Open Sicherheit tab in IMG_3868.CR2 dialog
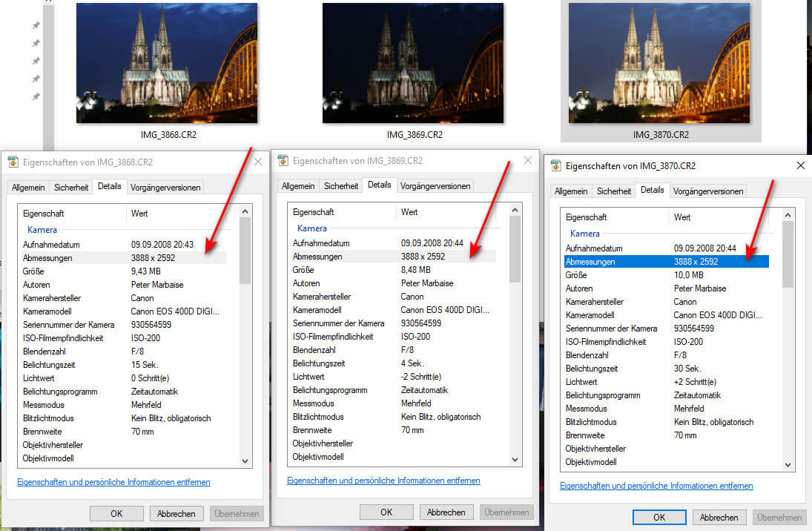812x531 pixels. tap(71, 188)
